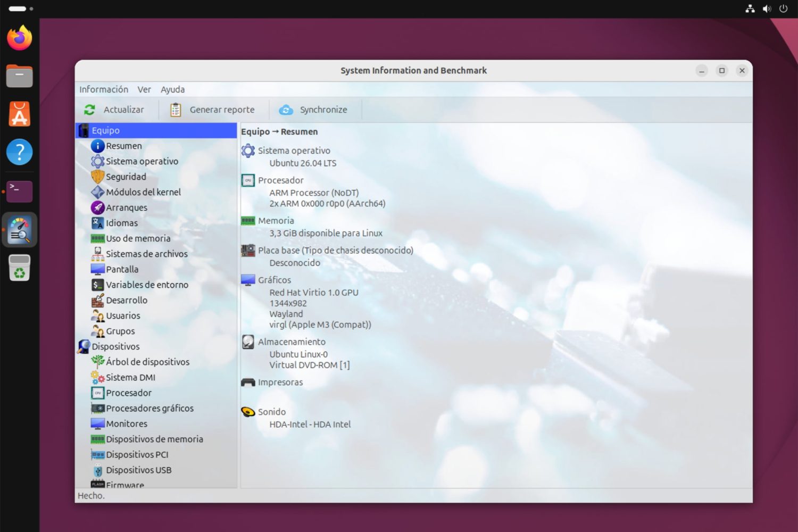Click the Synchronize toolbar button
Screen dimensions: 798x532
click(x=314, y=110)
